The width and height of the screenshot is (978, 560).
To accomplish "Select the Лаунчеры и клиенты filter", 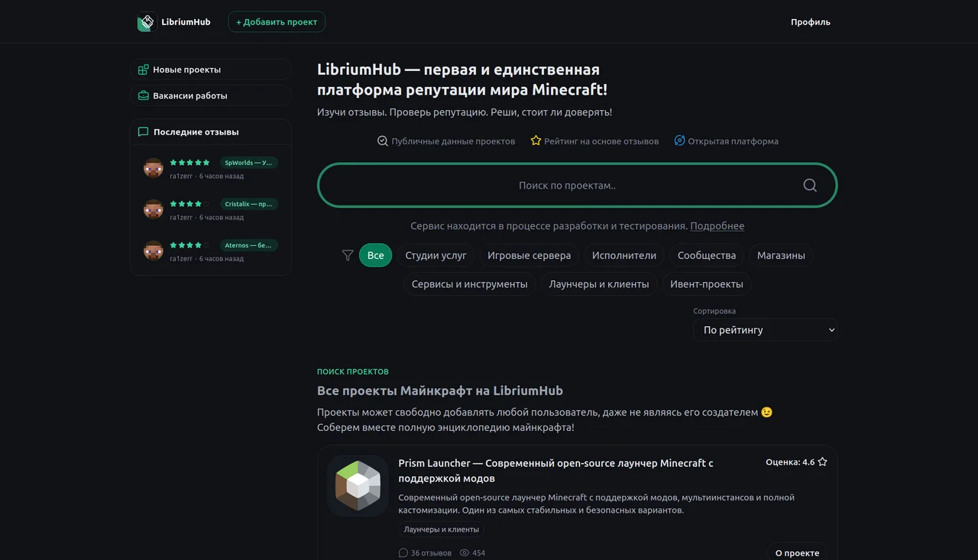I will pyautogui.click(x=599, y=284).
